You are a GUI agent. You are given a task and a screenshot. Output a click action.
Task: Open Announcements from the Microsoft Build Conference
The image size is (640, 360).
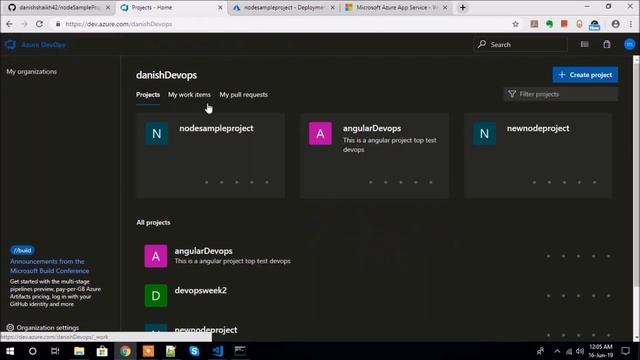click(49, 266)
